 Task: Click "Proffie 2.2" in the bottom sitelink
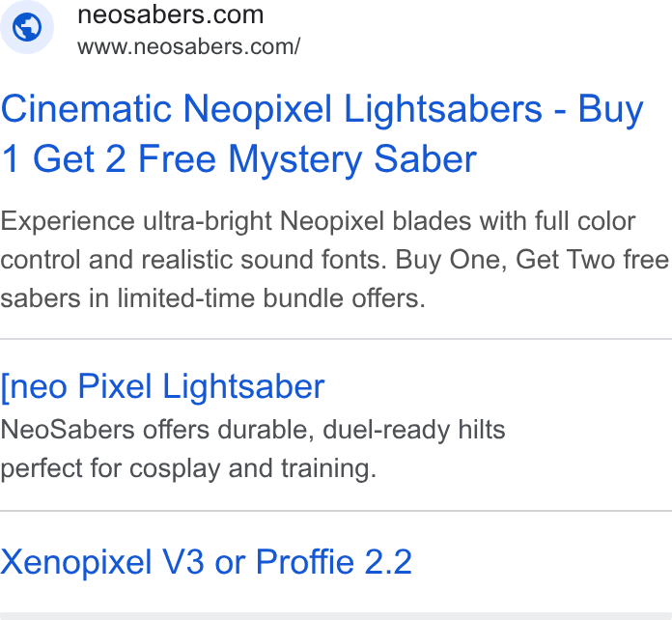(334, 562)
